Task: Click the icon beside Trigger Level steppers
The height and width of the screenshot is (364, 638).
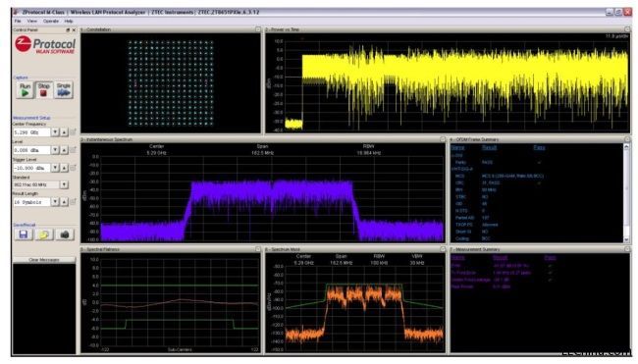Action: pyautogui.click(x=74, y=168)
